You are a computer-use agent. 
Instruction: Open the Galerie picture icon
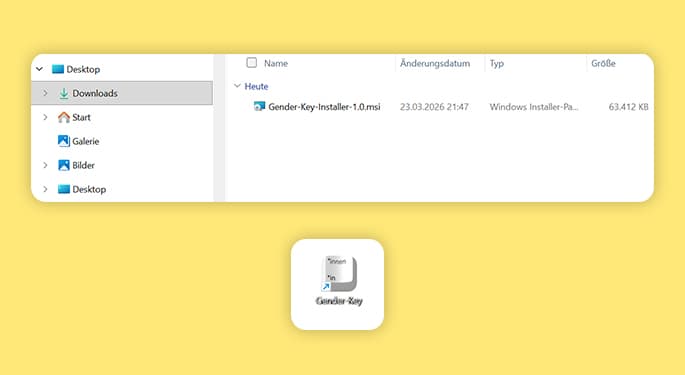64,141
